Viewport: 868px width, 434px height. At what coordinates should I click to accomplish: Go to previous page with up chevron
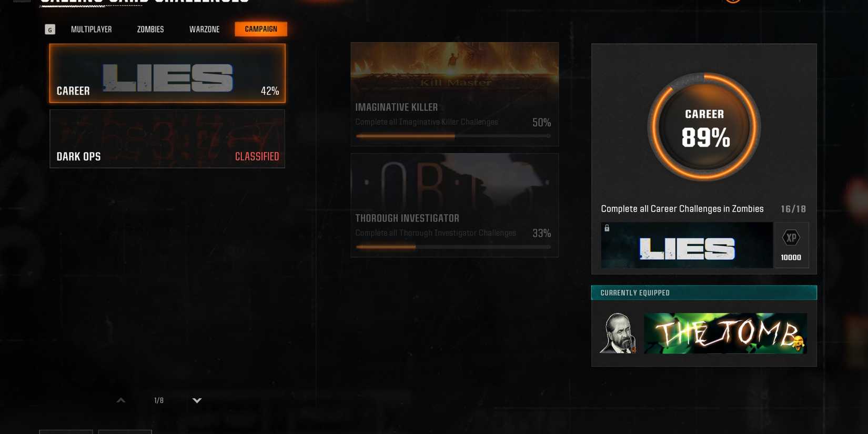[121, 400]
